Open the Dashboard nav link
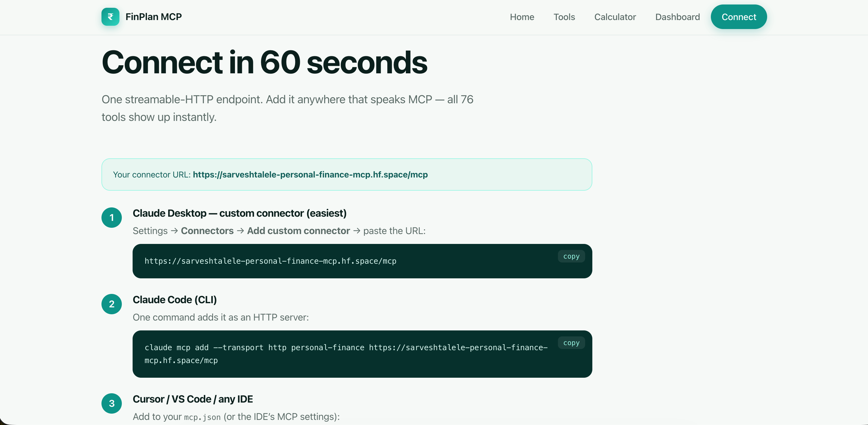 (677, 17)
